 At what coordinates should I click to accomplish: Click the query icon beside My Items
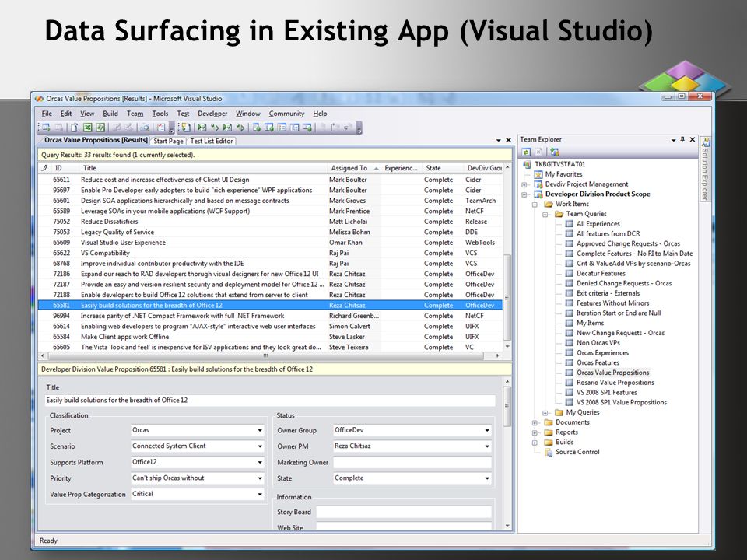569,323
